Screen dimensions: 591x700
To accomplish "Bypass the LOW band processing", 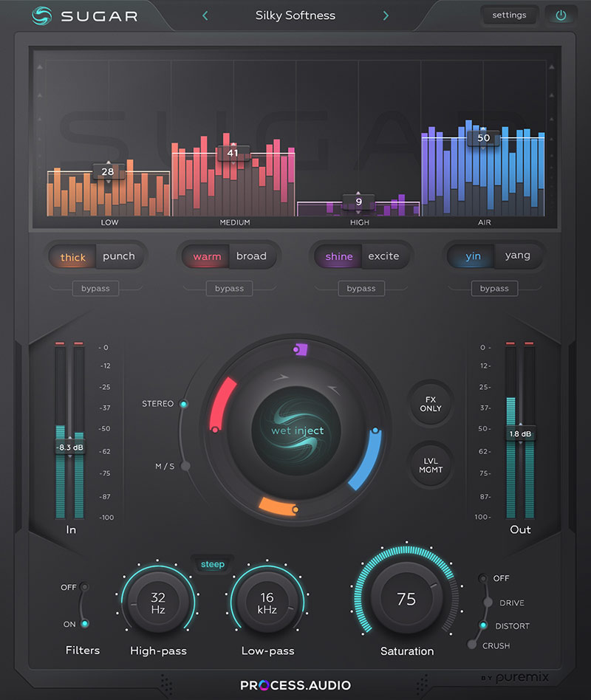I will tap(95, 289).
